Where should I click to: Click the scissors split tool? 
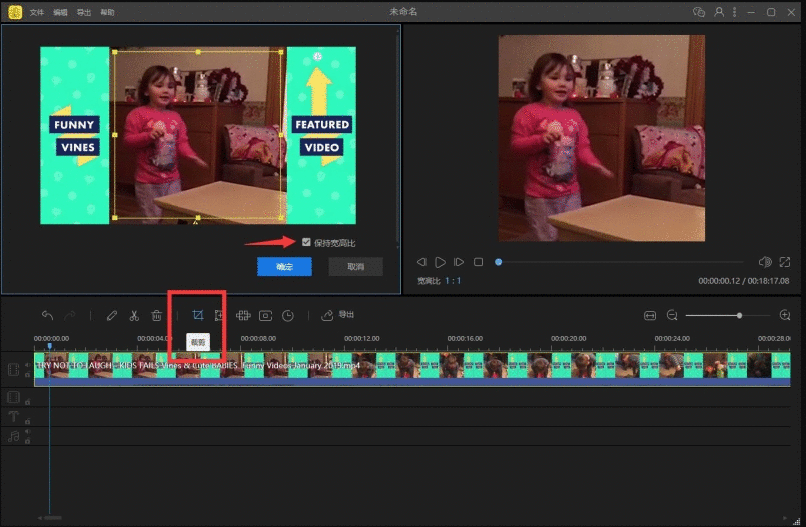pos(134,315)
